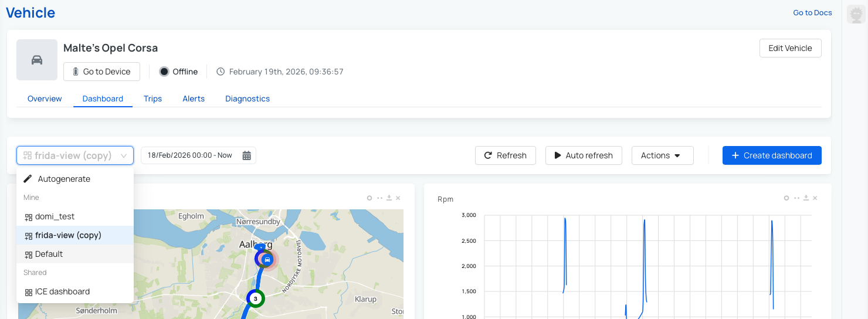Select domi_test dashboard
Screen dimensions: 868x319
coord(75,216)
